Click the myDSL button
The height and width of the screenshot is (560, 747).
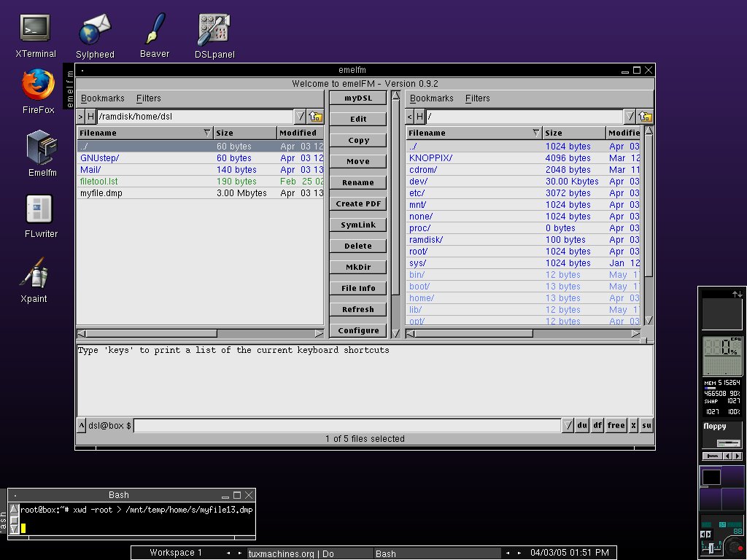point(358,98)
